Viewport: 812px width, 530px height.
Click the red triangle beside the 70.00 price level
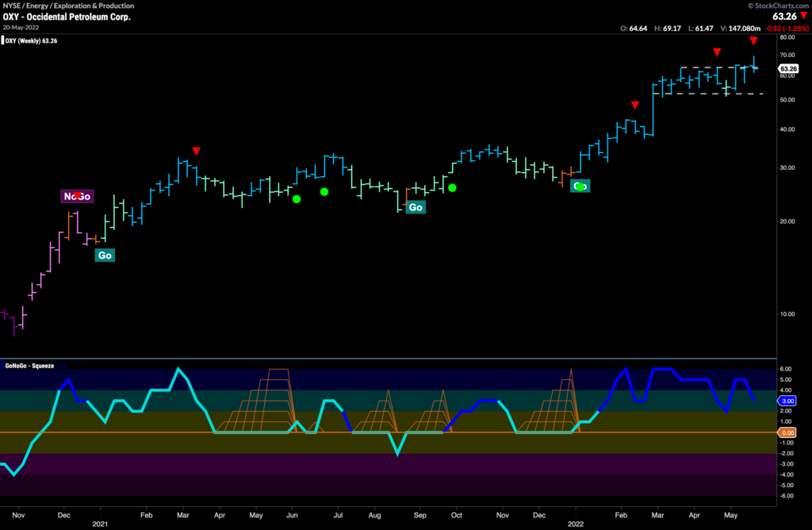point(717,52)
